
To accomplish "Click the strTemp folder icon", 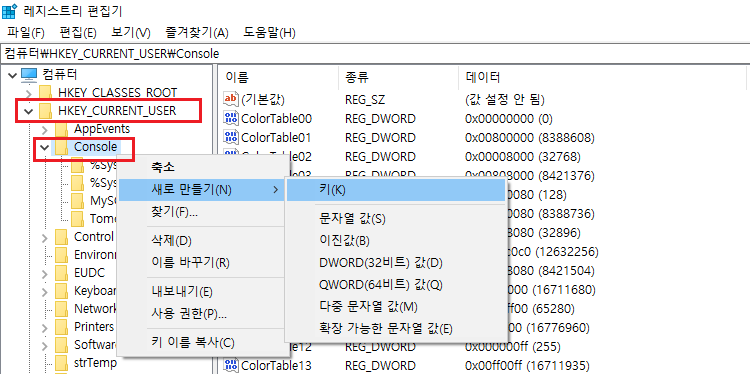I will pos(62,364).
